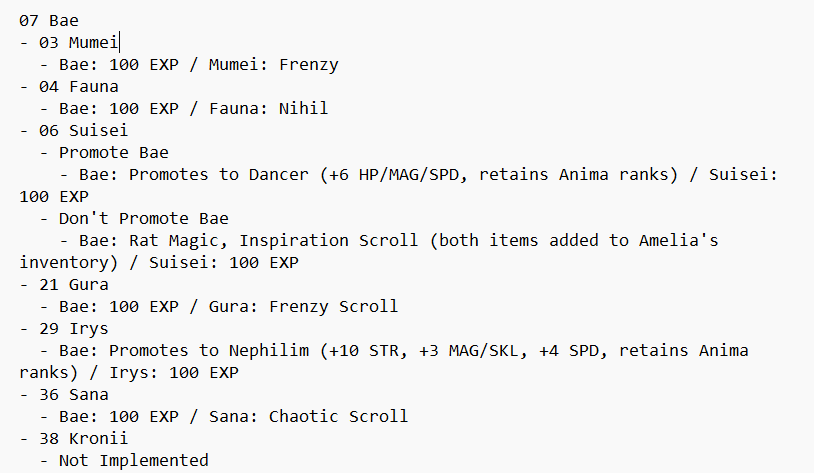
Task: Click 'Frenzy Scroll' on the Gura line
Action: pyautogui.click(x=334, y=306)
